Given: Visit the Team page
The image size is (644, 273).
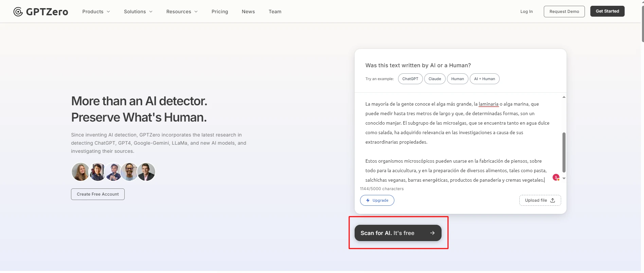Looking at the screenshot, I should pos(275,12).
